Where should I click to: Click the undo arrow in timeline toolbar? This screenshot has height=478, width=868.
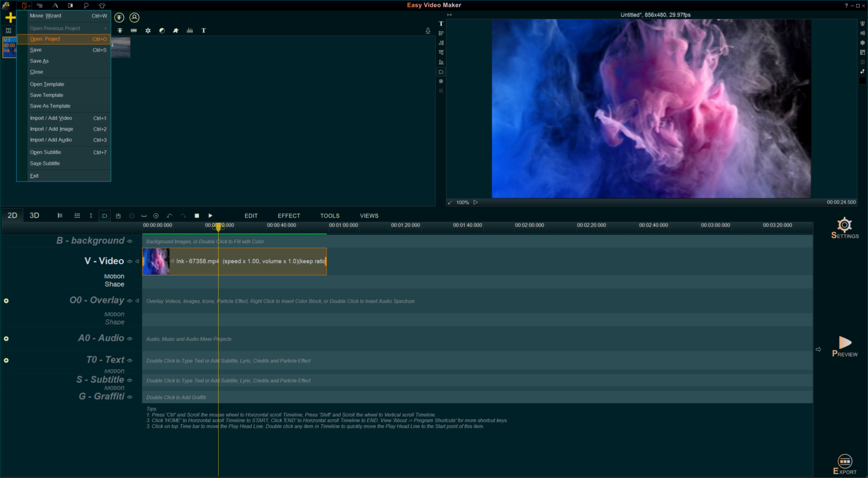[170, 216]
